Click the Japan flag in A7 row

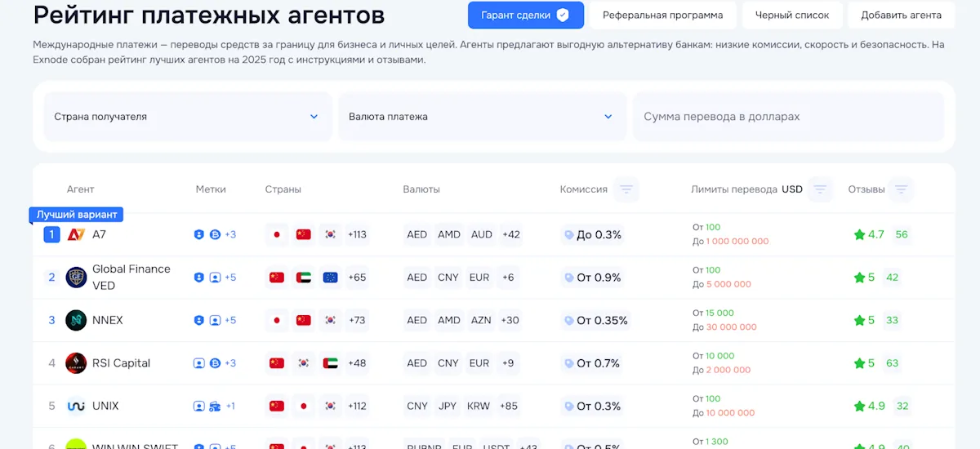276,234
